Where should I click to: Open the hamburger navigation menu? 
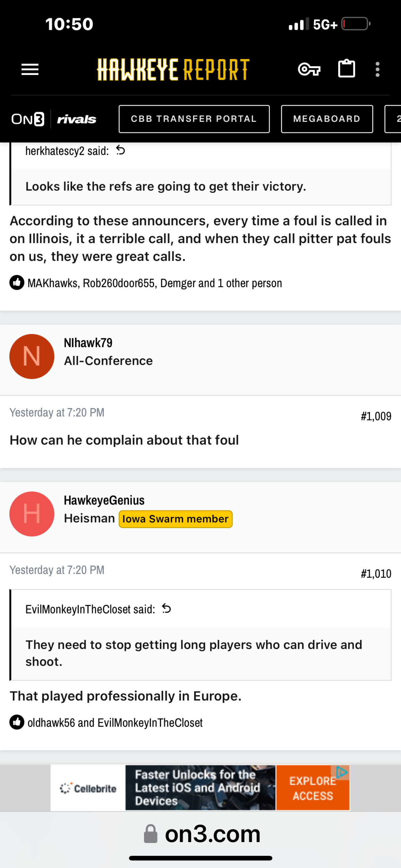[30, 69]
